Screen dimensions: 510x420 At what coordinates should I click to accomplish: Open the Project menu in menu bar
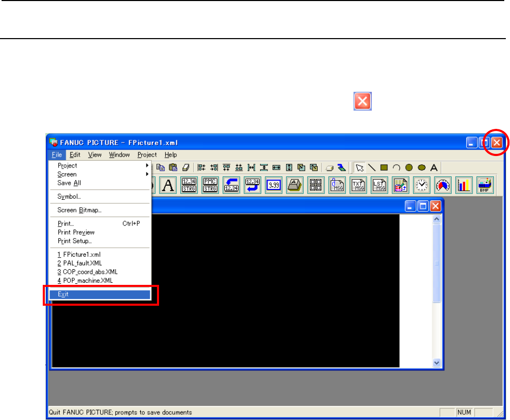147,155
